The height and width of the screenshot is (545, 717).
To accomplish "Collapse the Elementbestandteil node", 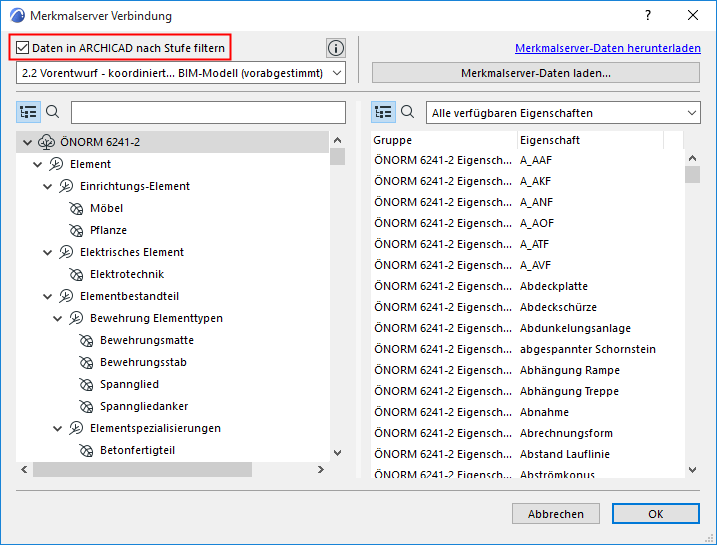I will [48, 297].
